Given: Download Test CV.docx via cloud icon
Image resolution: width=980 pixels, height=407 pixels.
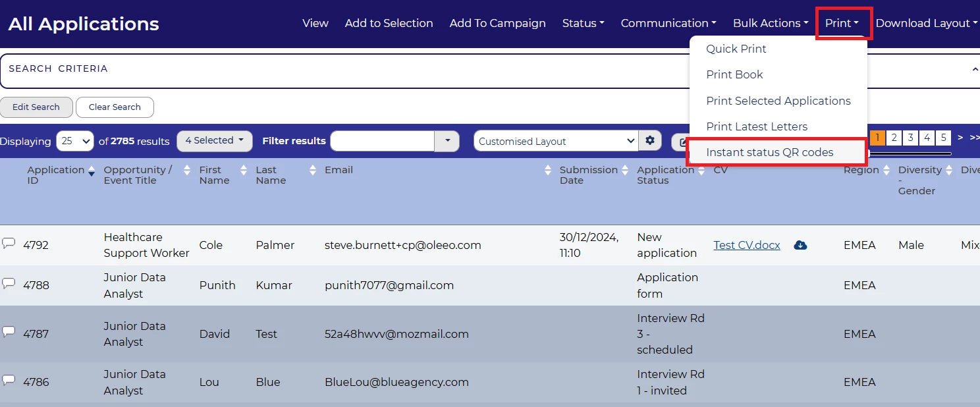Looking at the screenshot, I should coord(800,245).
